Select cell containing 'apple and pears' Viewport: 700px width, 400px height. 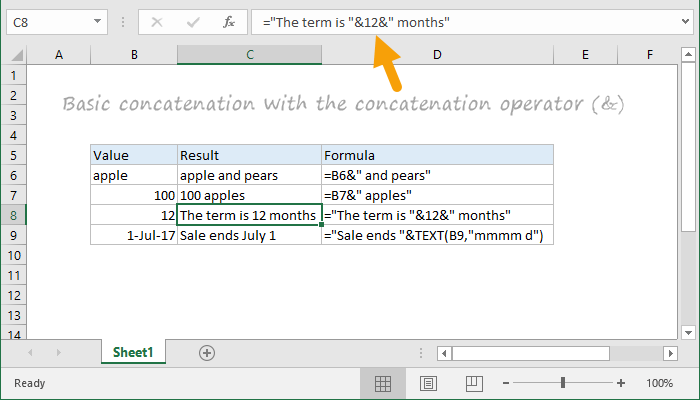[248, 174]
